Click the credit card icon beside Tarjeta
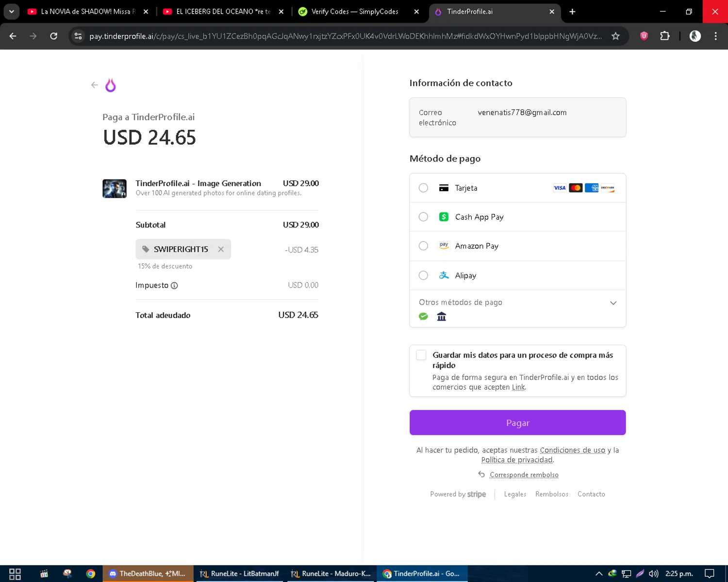Viewport: 728px width, 582px height. (x=444, y=188)
